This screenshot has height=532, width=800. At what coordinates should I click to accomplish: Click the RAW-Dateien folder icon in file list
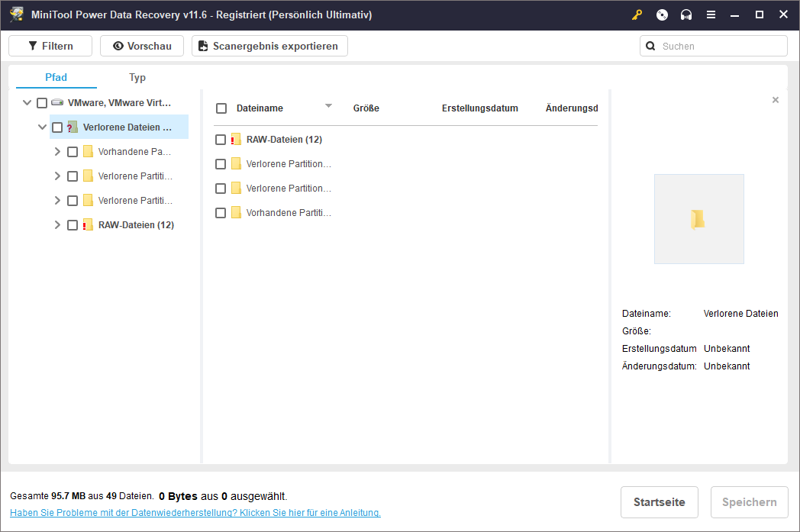(x=236, y=140)
